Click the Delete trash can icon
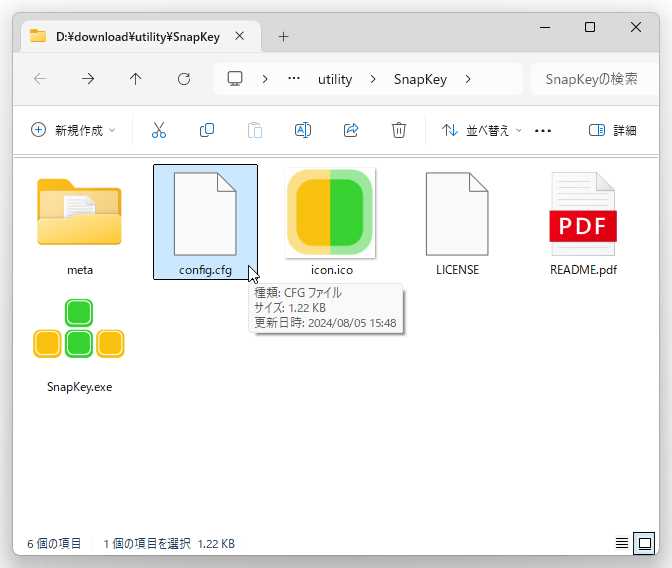The width and height of the screenshot is (672, 568). 399,130
